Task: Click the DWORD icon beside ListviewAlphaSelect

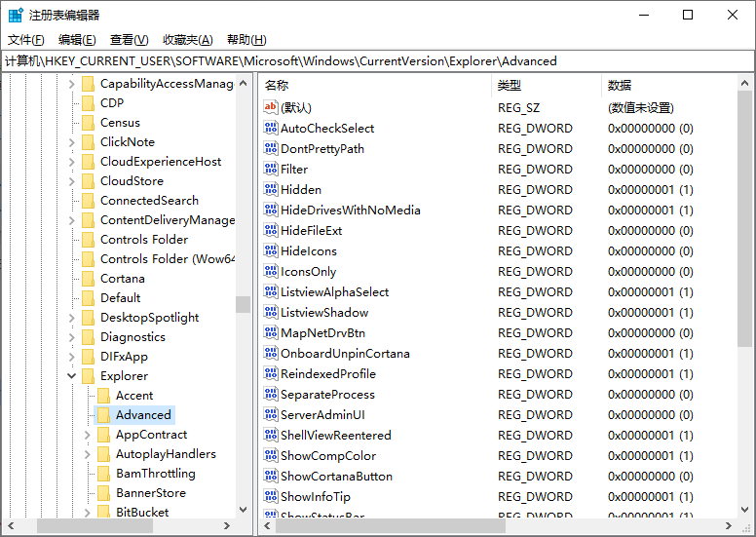Action: pos(271,291)
